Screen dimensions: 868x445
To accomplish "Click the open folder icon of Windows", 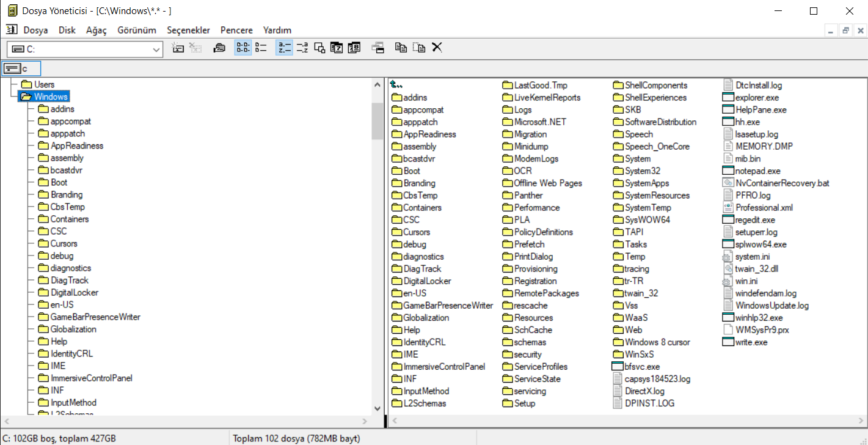I will coord(26,97).
